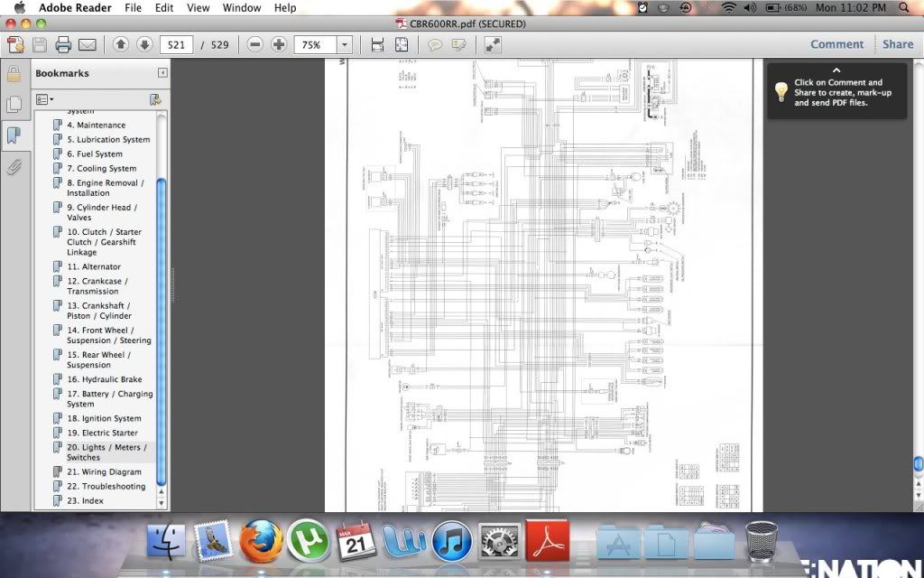Open the Share pane
This screenshot has height=578, width=924.
coord(898,44)
